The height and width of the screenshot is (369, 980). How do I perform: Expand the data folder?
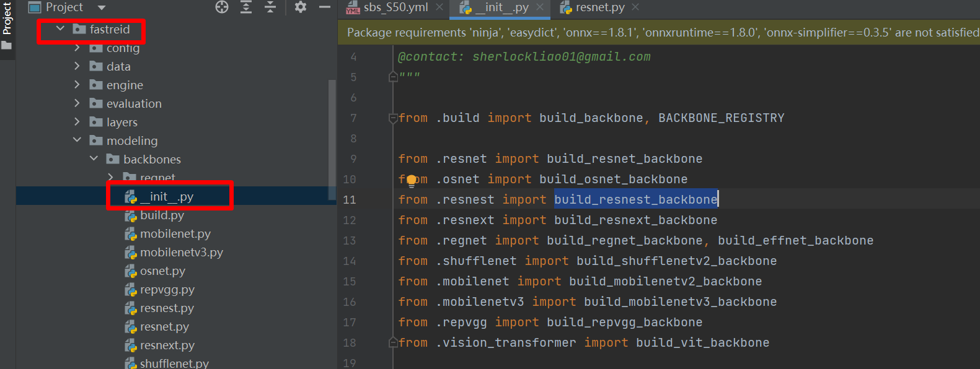tap(77, 66)
